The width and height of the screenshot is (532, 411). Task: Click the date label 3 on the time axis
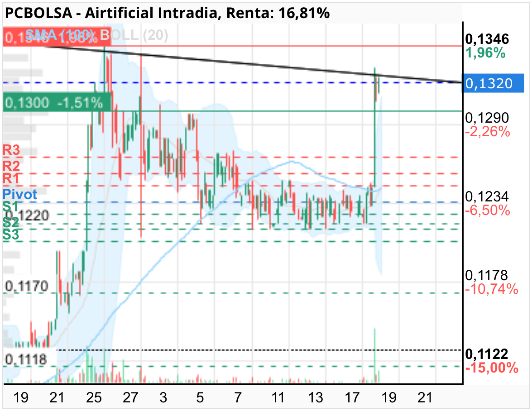tap(163, 397)
